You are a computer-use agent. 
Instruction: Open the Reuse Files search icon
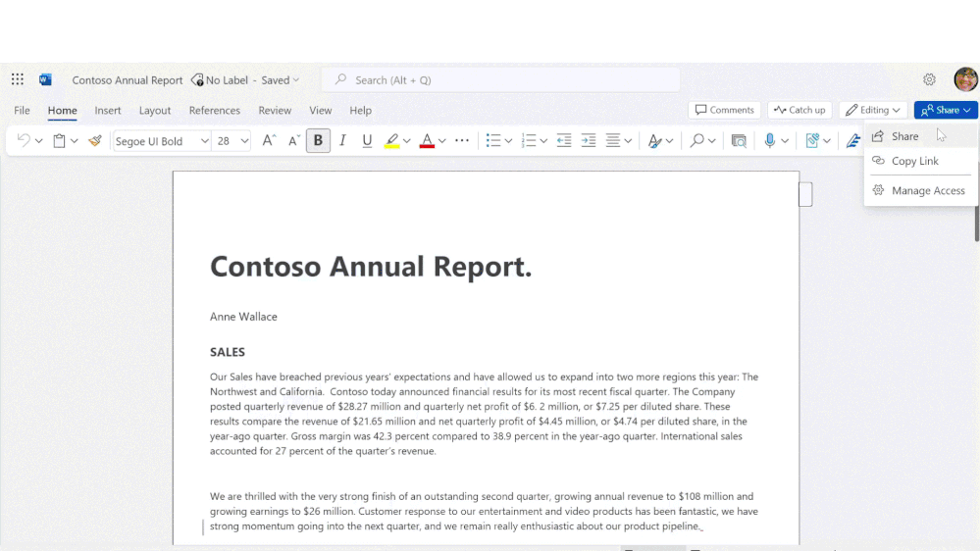pyautogui.click(x=739, y=140)
